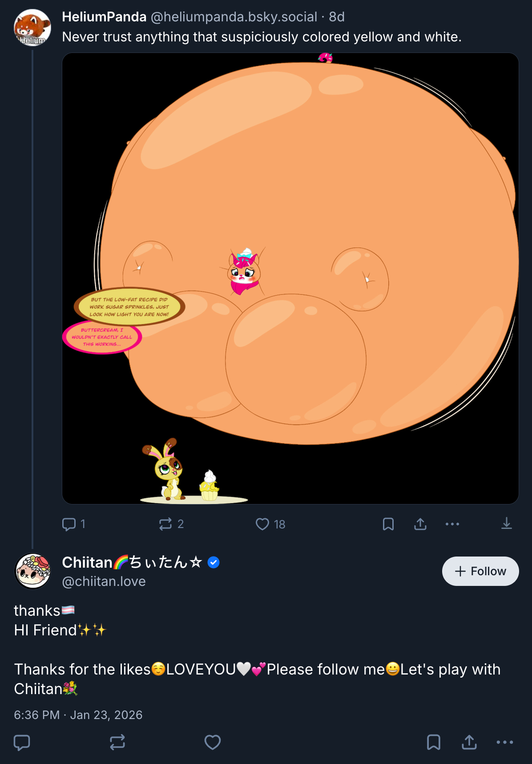The height and width of the screenshot is (764, 532).
Task: Reply to HeliumPanda's post
Action: click(x=69, y=524)
